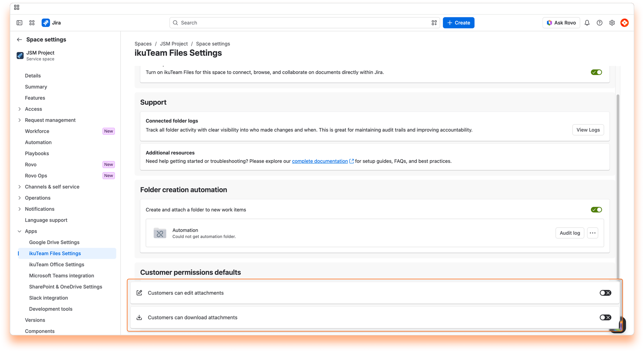Screen dimensions: 644x352
Task: Open the user profile avatar
Action: pyautogui.click(x=625, y=23)
